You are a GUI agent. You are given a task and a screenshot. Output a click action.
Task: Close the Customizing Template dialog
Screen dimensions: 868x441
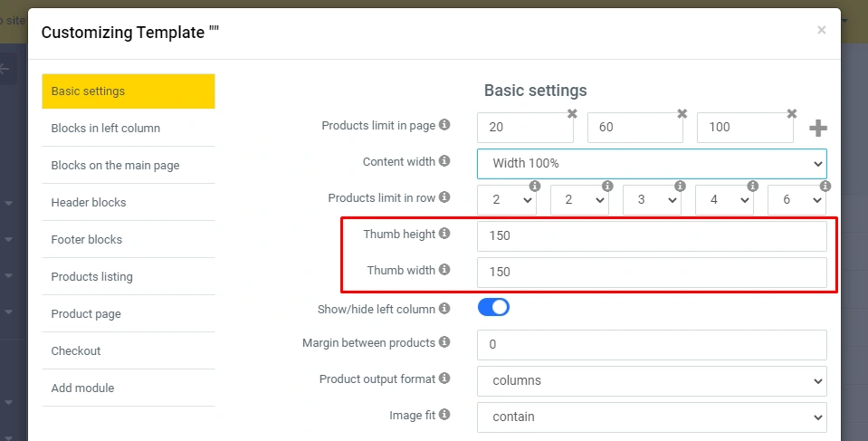821,30
